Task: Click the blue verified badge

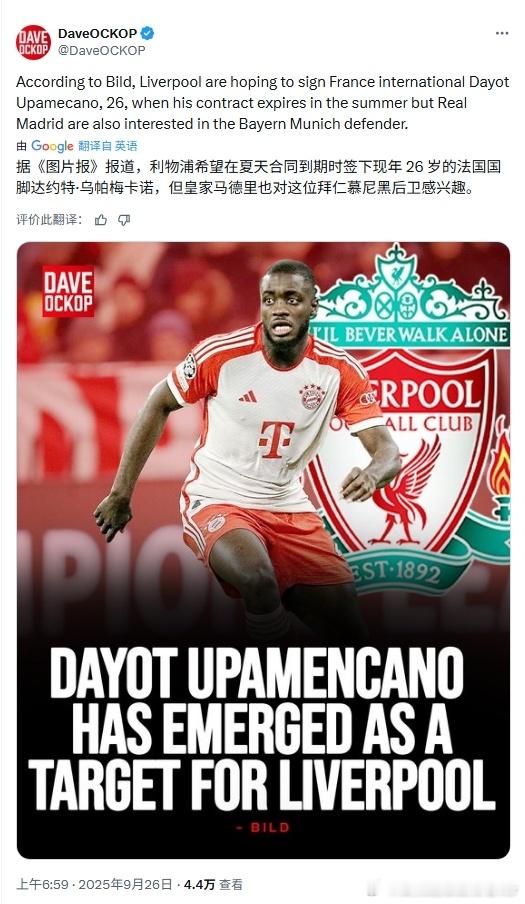Action: 147,33
